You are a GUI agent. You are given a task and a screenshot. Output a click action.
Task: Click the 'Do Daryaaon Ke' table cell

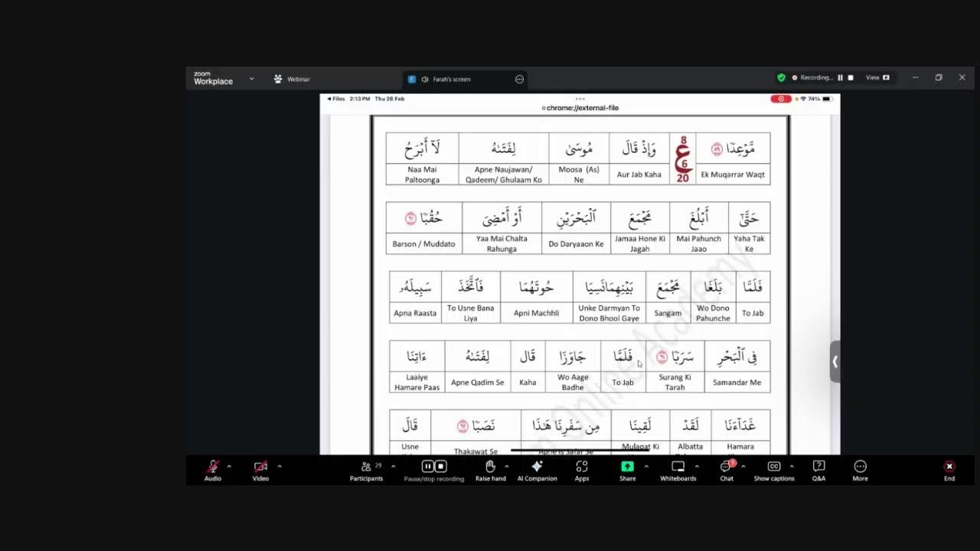[577, 244]
